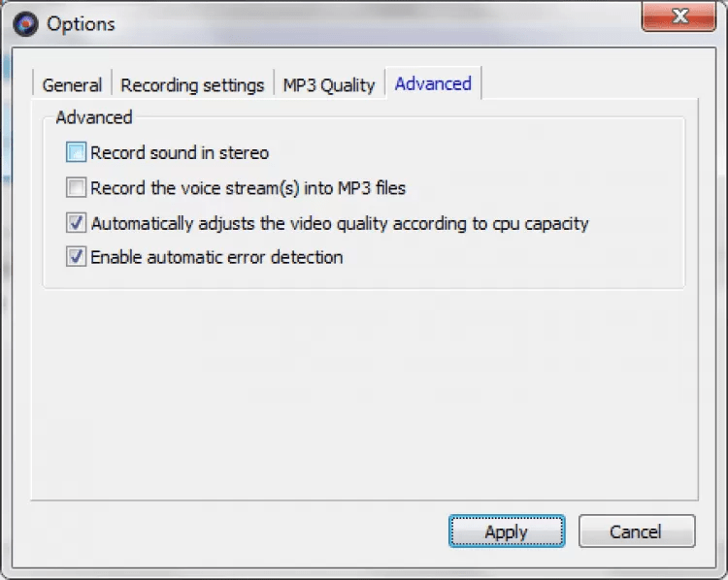
Task: Enable the record voice streams into MP3 checkbox
Action: (x=77, y=187)
